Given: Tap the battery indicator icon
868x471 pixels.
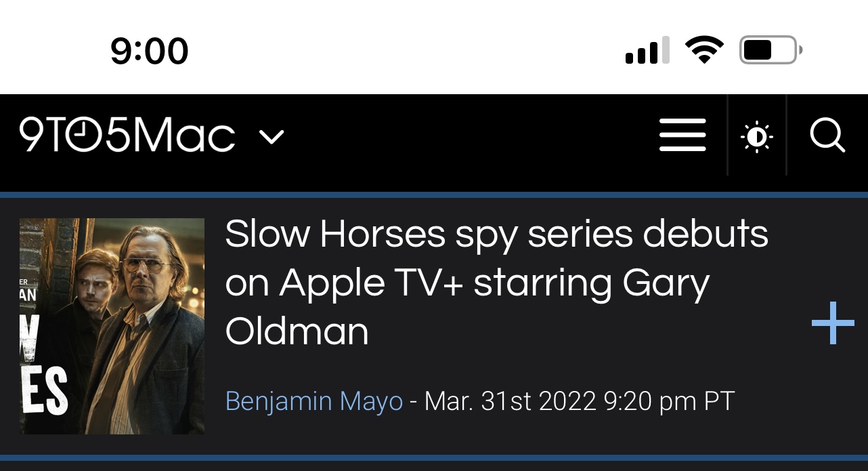Looking at the screenshot, I should click(770, 50).
